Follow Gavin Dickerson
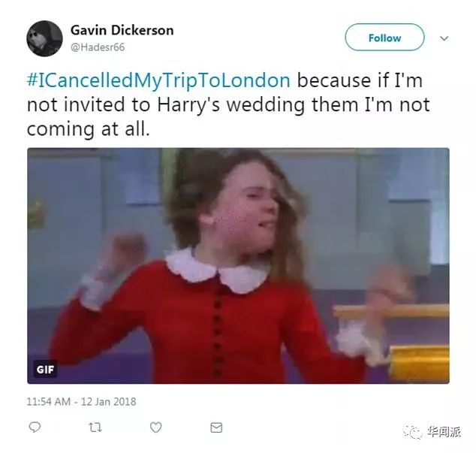The height and width of the screenshot is (453, 476). 384,38
